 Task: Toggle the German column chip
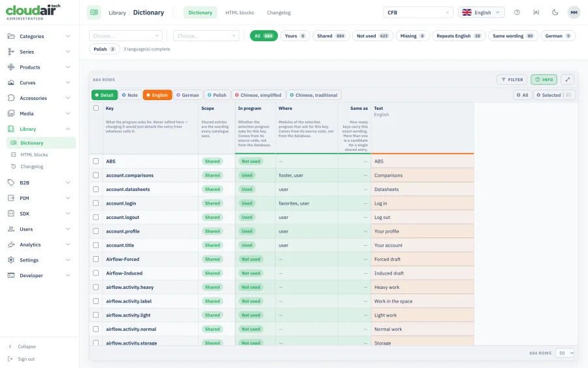coord(188,95)
